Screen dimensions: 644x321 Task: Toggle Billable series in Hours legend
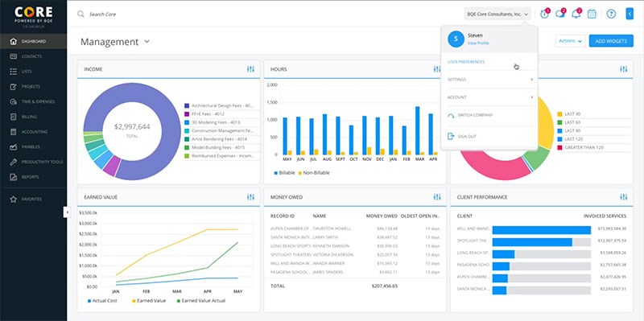(x=284, y=173)
